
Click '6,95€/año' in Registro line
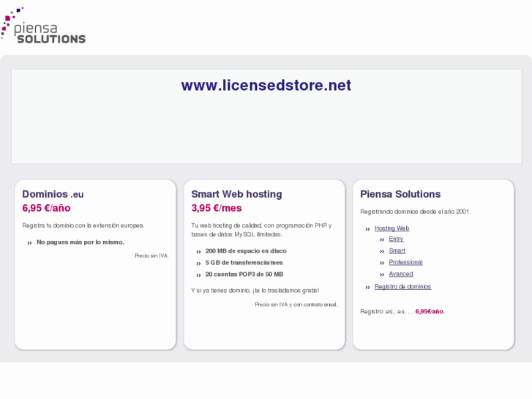pos(430,311)
